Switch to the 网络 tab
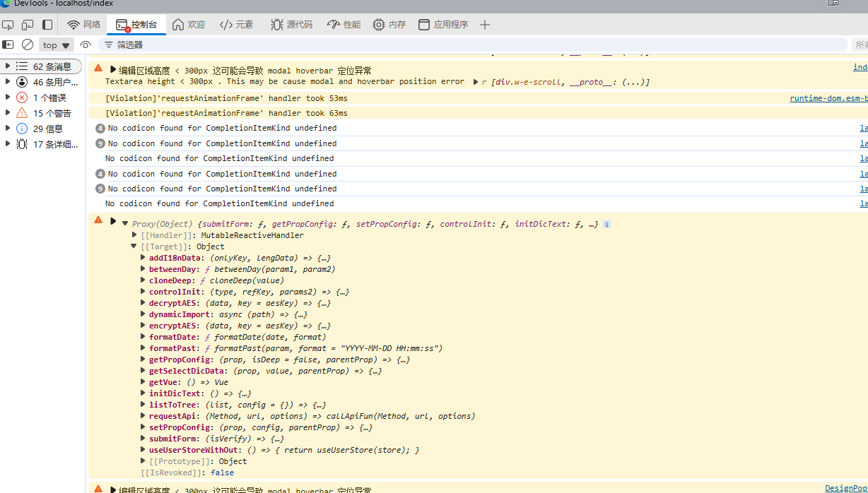The height and width of the screenshot is (493, 868). [84, 25]
